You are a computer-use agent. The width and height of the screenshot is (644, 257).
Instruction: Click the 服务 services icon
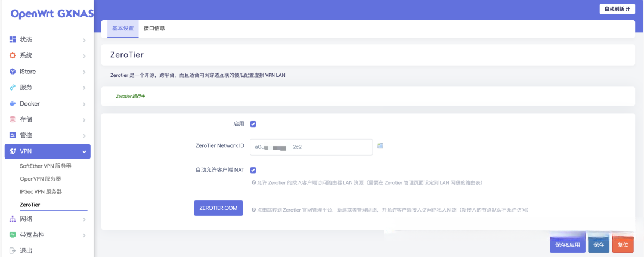click(13, 88)
